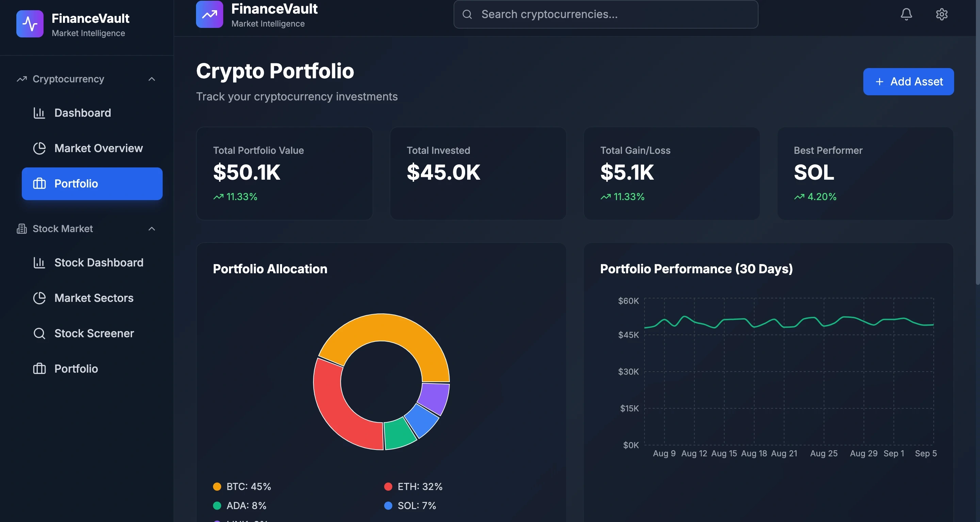Screen dimensions: 980x522
Task: Collapse the Stock Market section chevron
Action: pyautogui.click(x=151, y=229)
